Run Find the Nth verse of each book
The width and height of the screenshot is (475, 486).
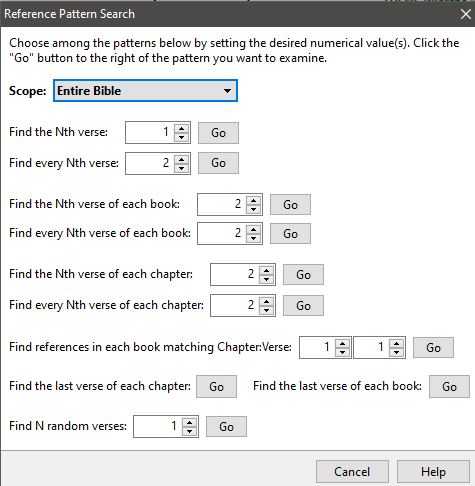tap(290, 205)
